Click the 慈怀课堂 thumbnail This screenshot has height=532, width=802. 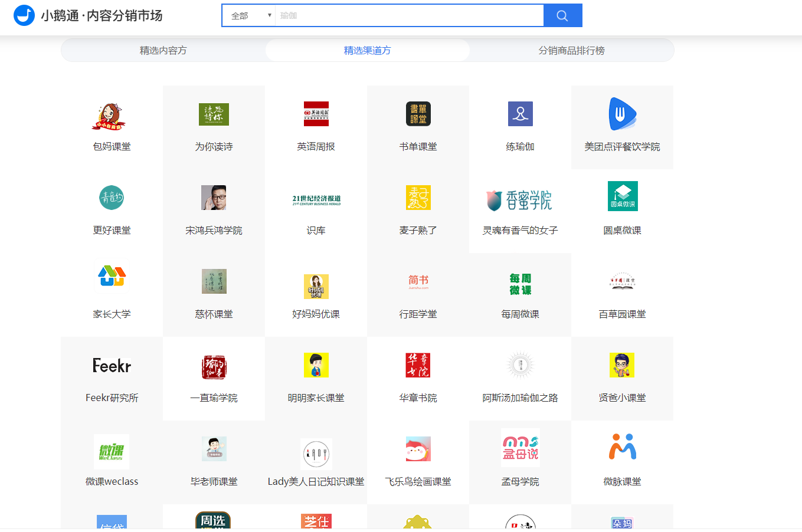(214, 281)
